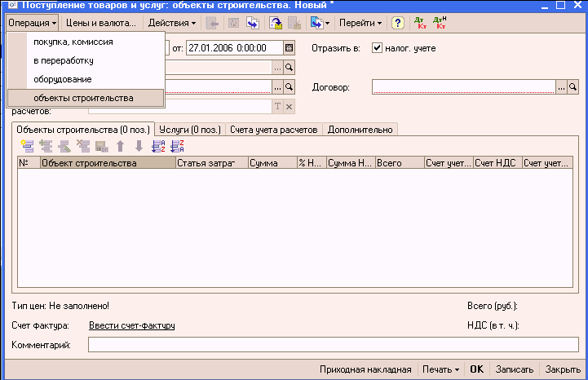Click sort ascending A-Z icon
Viewport: 588px width, 380px height.
[x=158, y=146]
